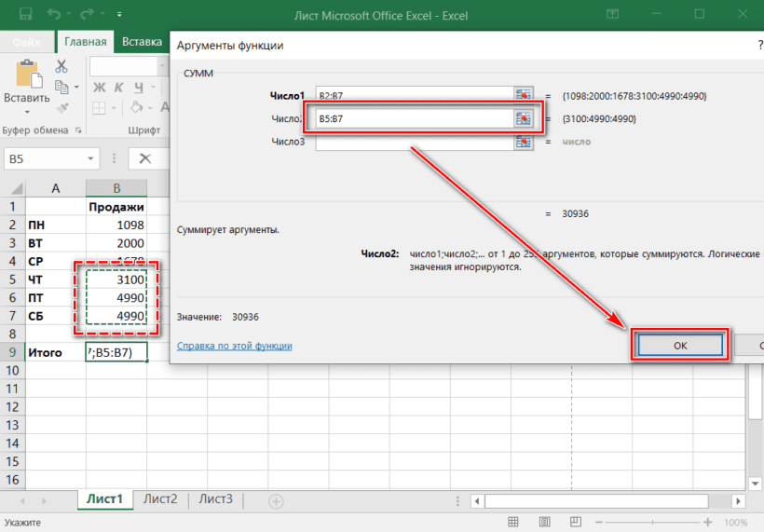Toggle underline Ч formatting
Screen dimensions: 764x532
[x=139, y=88]
